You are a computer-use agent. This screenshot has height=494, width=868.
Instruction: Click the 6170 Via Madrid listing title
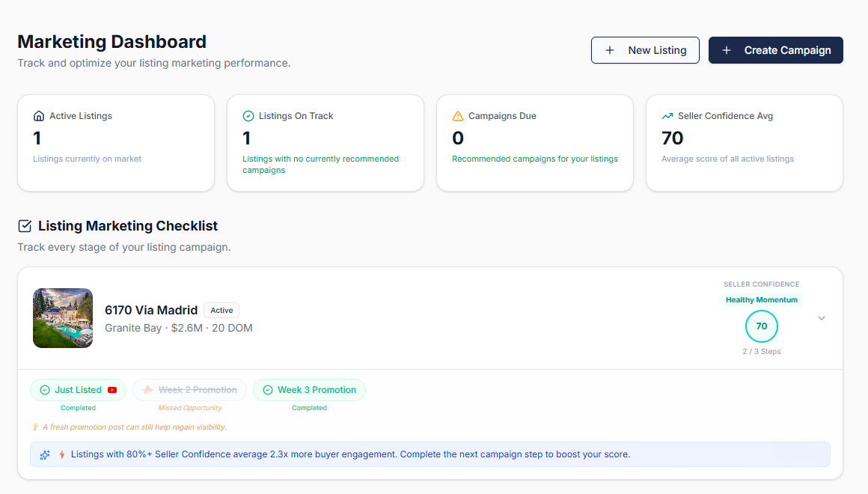point(151,310)
